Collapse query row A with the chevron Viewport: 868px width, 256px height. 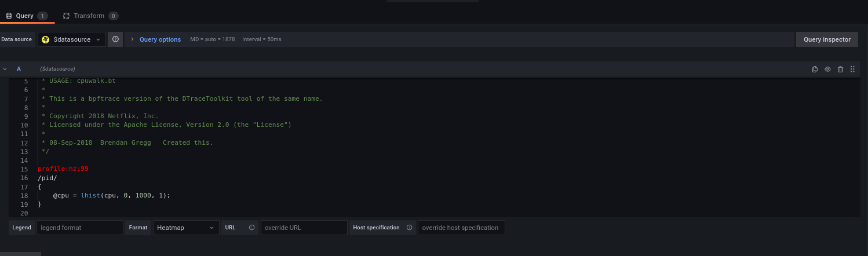tap(5, 69)
